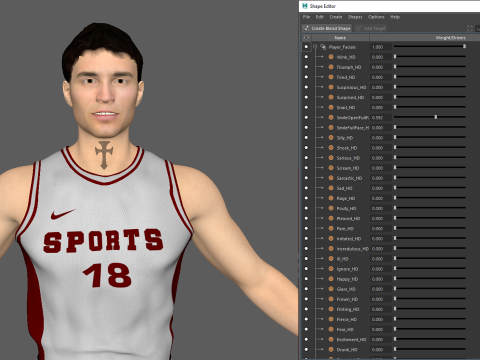This screenshot has width=480, height=360.
Task: Click the eye icon in the column header
Action: tap(306, 38)
